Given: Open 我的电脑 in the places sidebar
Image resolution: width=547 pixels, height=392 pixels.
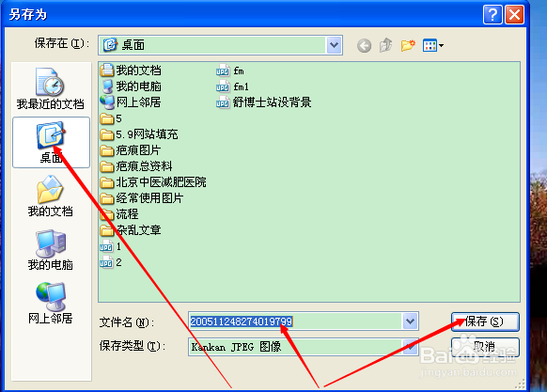Looking at the screenshot, I should coord(50,250).
